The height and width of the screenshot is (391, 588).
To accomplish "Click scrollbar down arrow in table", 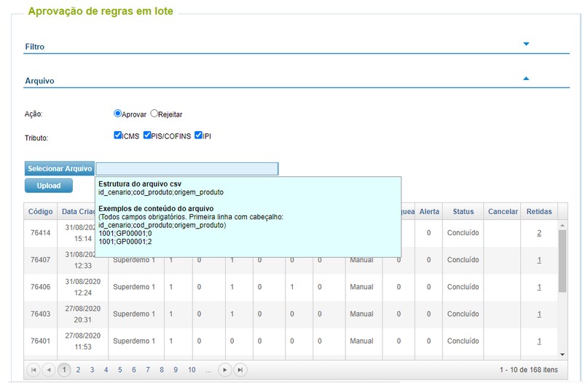I will pyautogui.click(x=562, y=355).
